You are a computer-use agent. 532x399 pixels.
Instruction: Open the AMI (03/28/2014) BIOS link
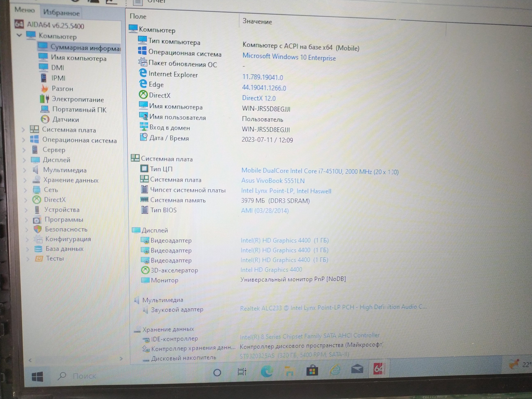(265, 211)
